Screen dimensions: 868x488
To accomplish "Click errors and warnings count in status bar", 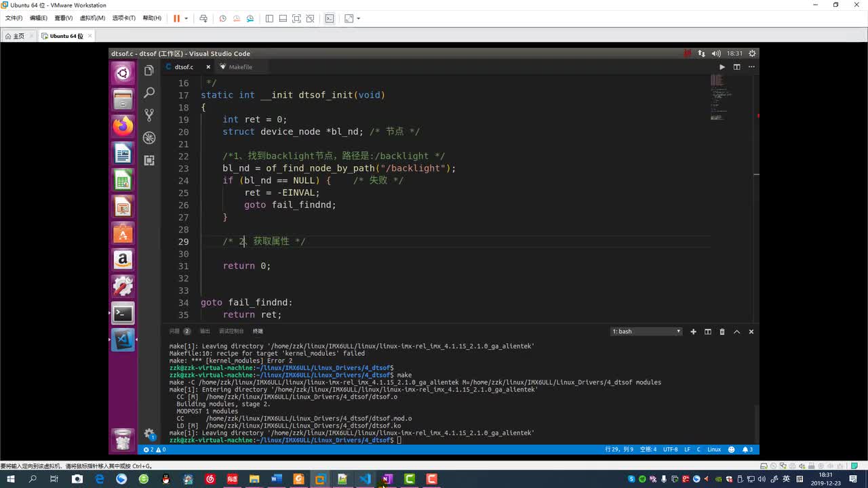I will coord(154,449).
